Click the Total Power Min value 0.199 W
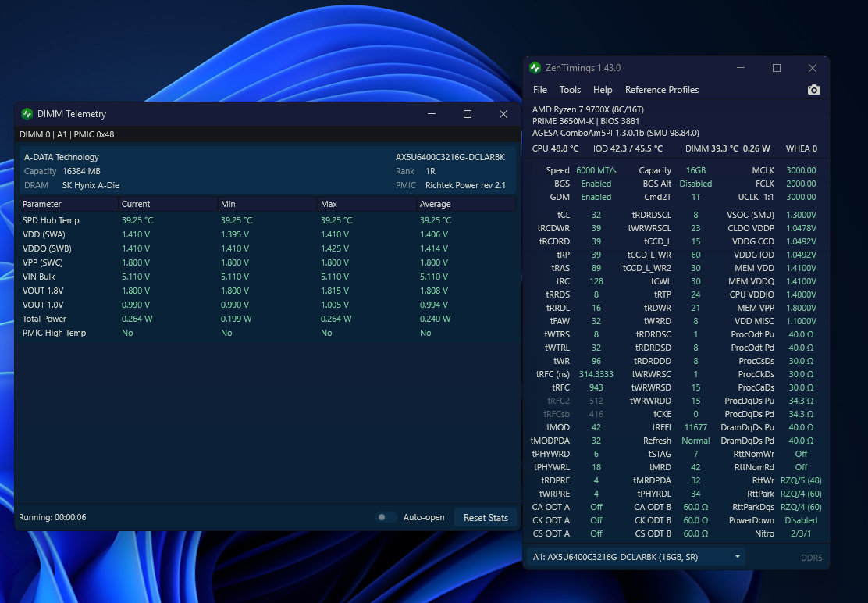868x603 pixels. [x=237, y=319]
